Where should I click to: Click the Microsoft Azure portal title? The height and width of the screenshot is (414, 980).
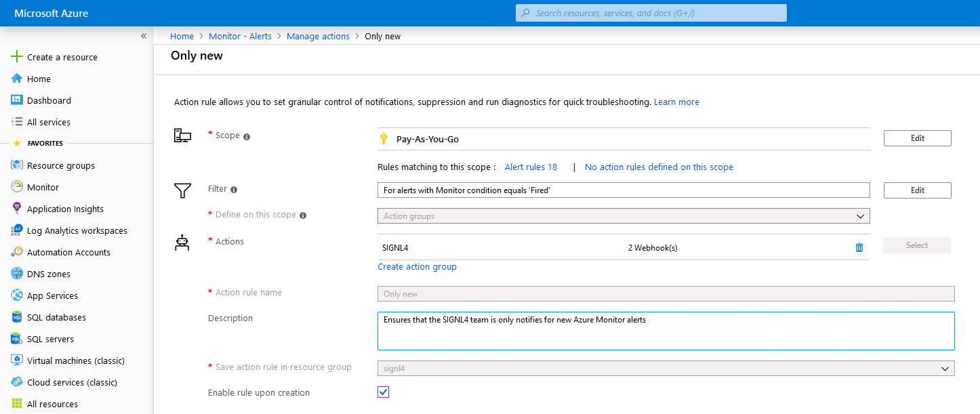(52, 14)
